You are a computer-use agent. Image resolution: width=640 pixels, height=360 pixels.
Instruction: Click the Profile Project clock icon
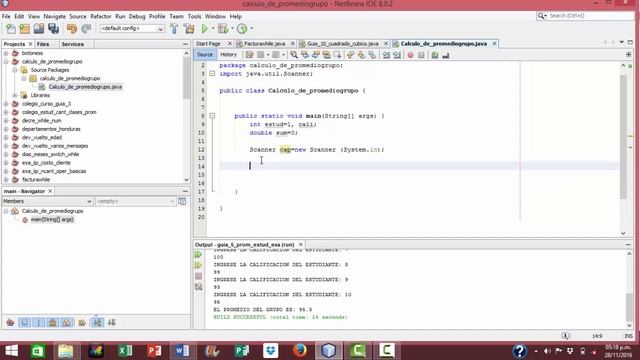point(242,29)
